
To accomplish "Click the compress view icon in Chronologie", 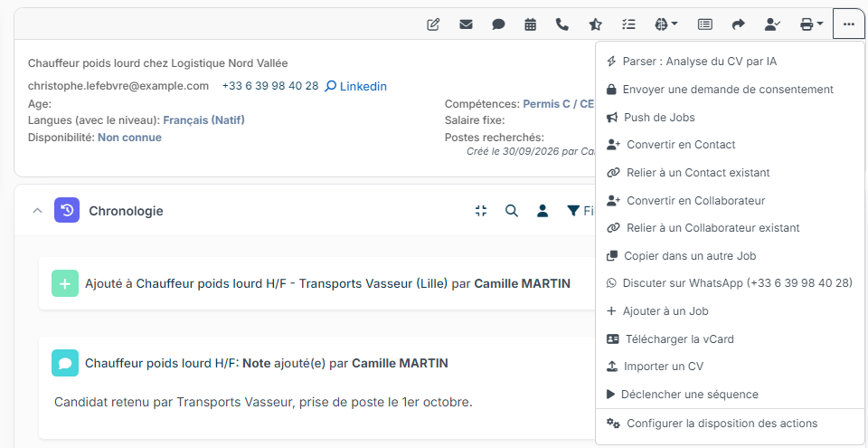I will [x=481, y=211].
